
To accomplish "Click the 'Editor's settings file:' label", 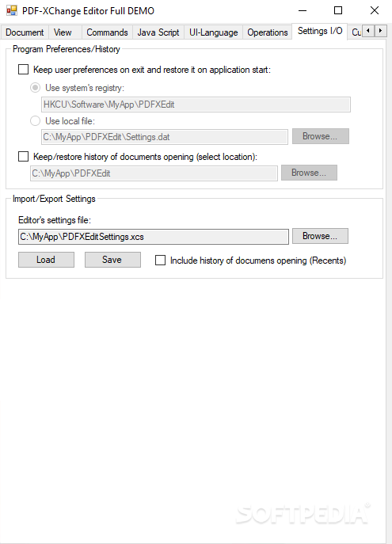I will 55,220.
